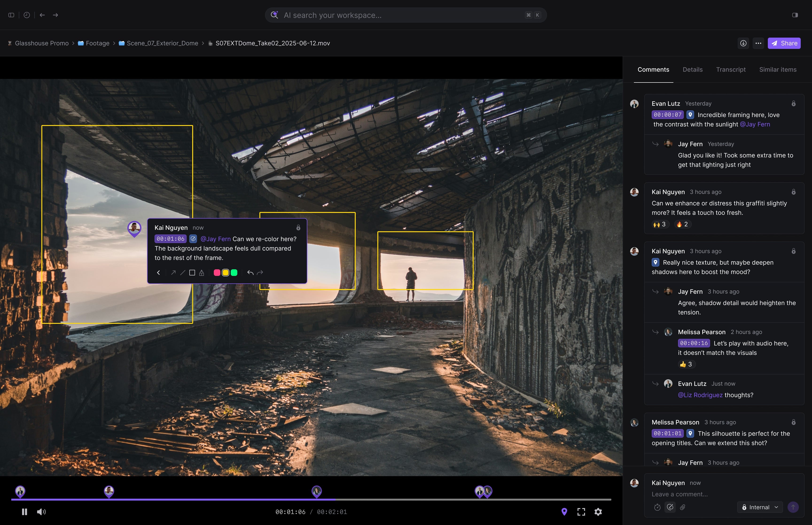Open the Internal visibility dropdown
Viewport: 812px width, 525px height.
(760, 507)
